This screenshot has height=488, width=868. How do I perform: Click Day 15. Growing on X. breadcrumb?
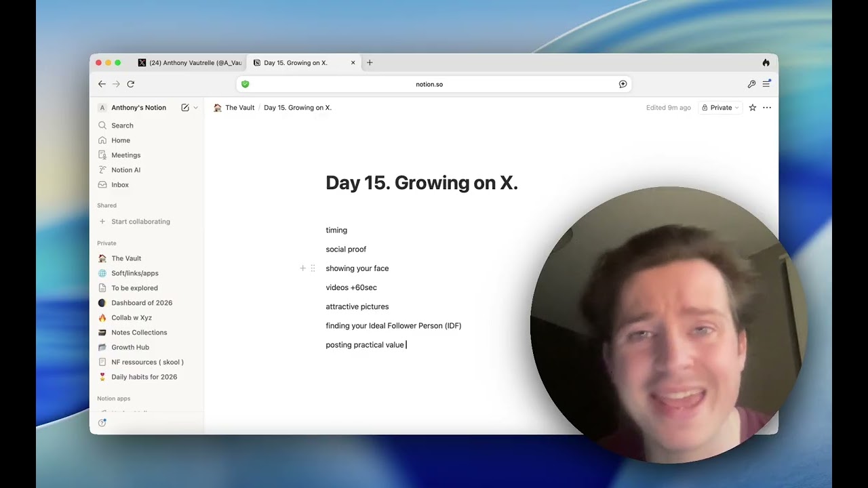point(298,108)
